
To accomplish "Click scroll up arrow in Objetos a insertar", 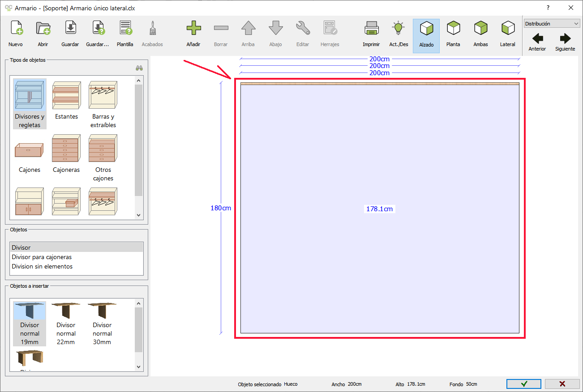I will (x=138, y=304).
